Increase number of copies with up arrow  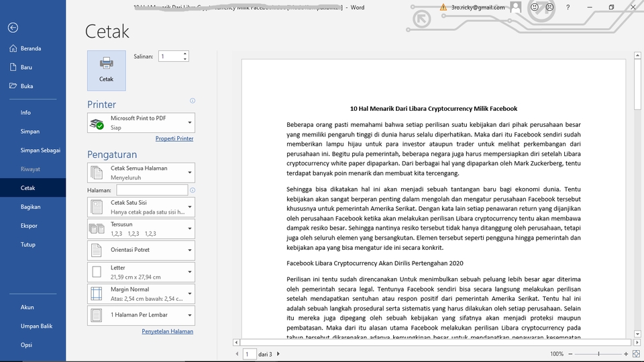pyautogui.click(x=185, y=54)
